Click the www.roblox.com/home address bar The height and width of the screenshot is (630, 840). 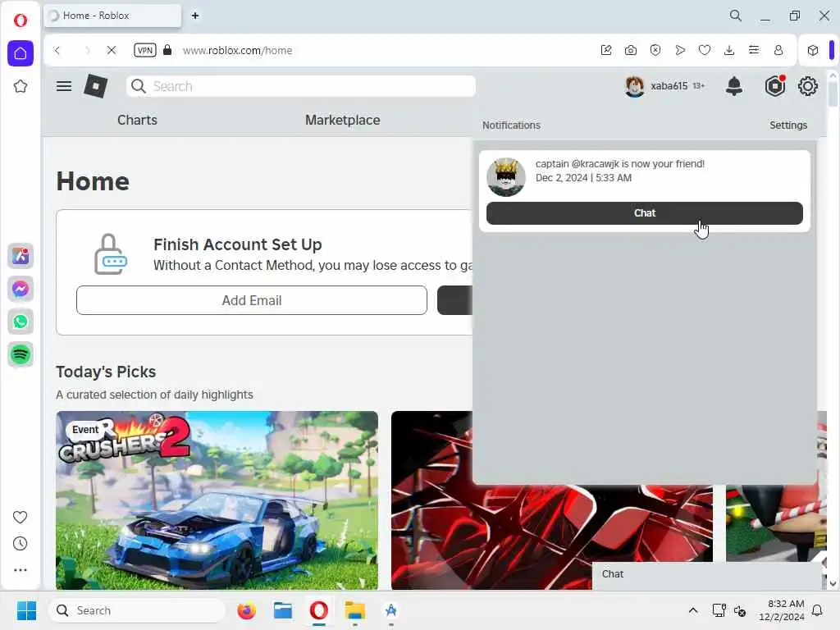click(237, 50)
